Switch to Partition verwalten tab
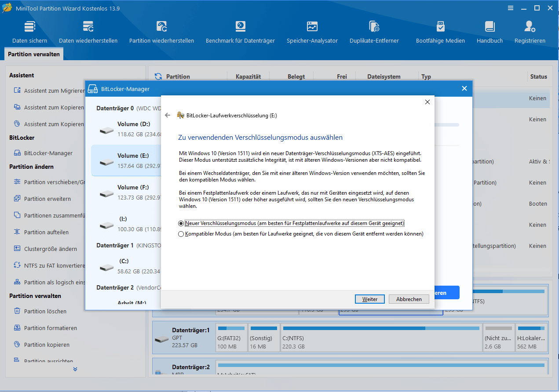The image size is (559, 392). (34, 54)
